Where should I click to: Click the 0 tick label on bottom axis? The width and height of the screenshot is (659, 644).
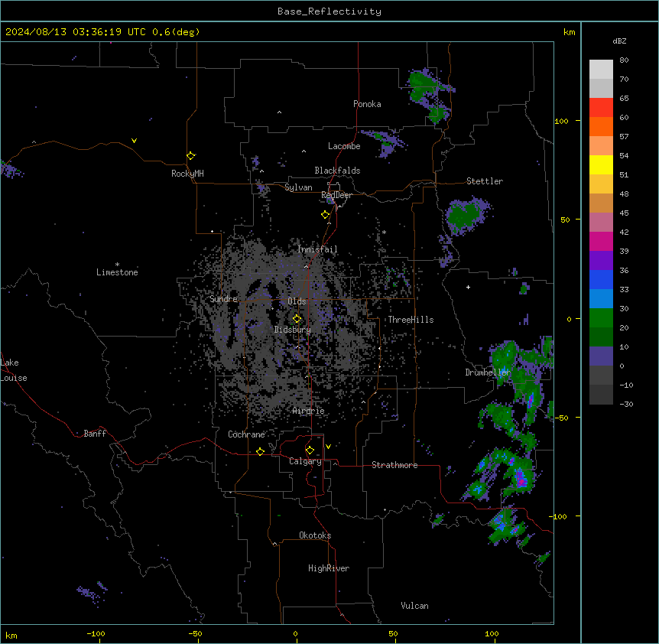(295, 633)
